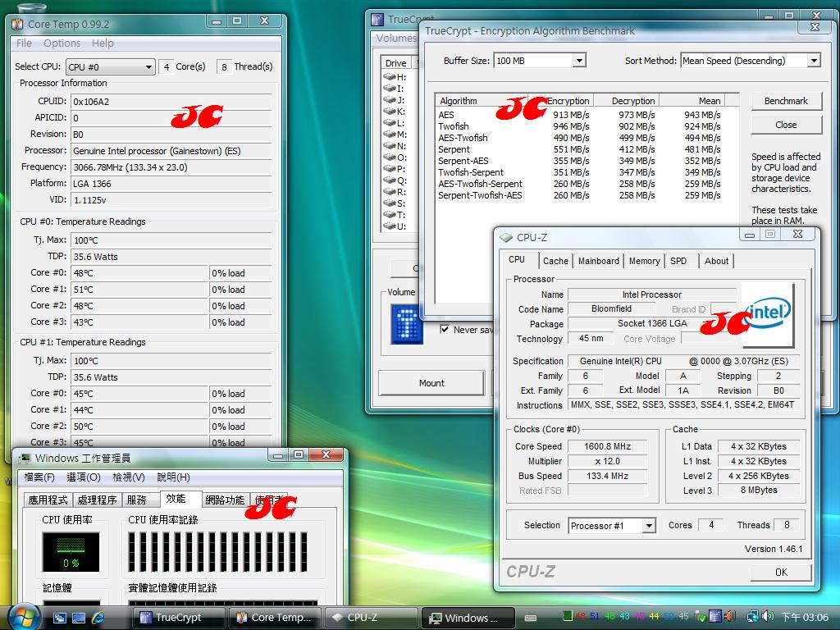Select drive K: in TrueCrypt list

[x=396, y=112]
